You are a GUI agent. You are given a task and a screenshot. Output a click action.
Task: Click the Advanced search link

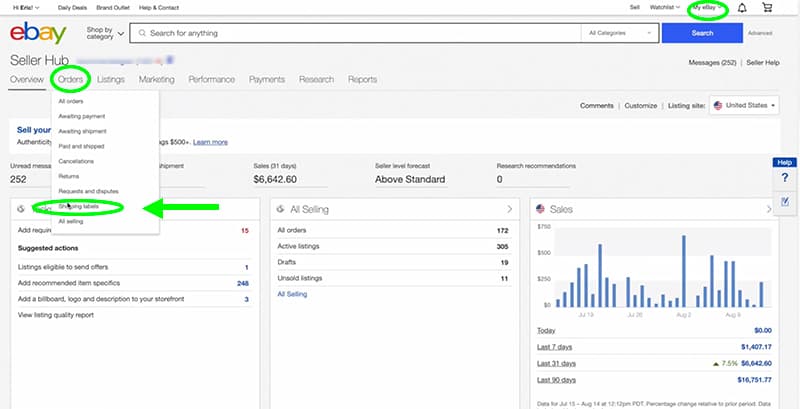pos(760,33)
